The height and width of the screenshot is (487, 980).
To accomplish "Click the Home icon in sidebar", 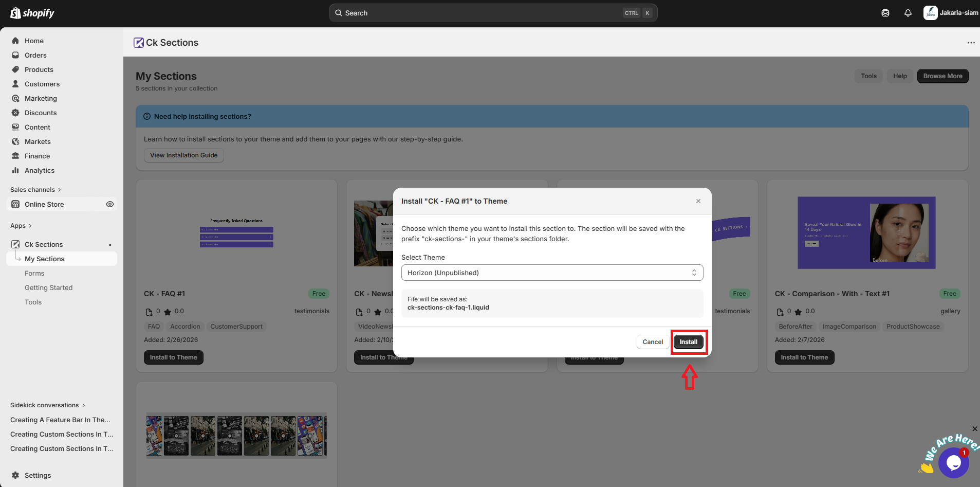I will (x=15, y=41).
